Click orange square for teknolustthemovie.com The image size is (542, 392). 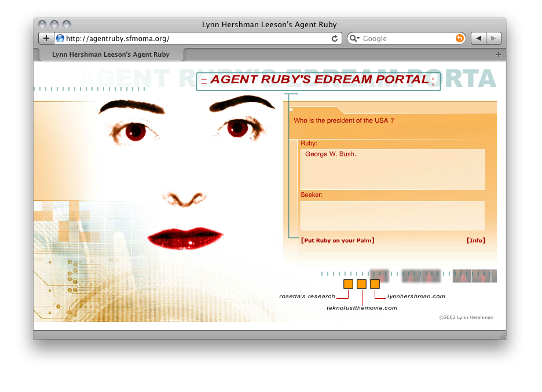pos(361,284)
